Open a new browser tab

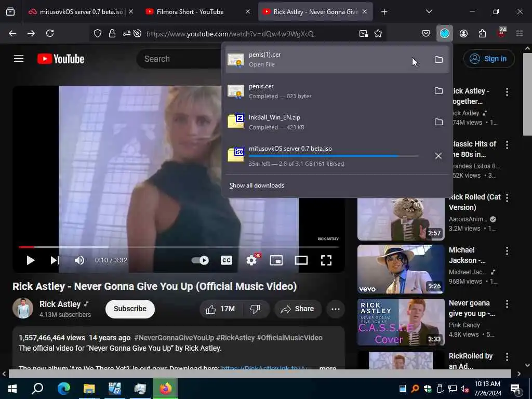384,12
